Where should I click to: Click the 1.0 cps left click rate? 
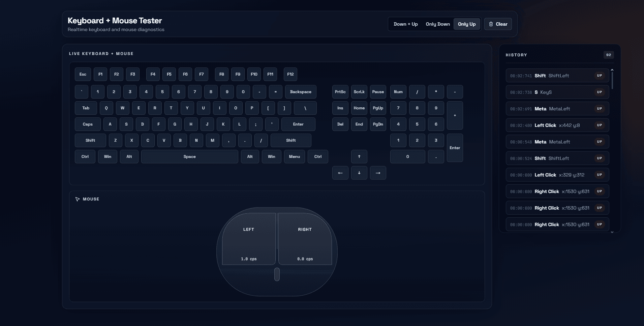(x=249, y=259)
